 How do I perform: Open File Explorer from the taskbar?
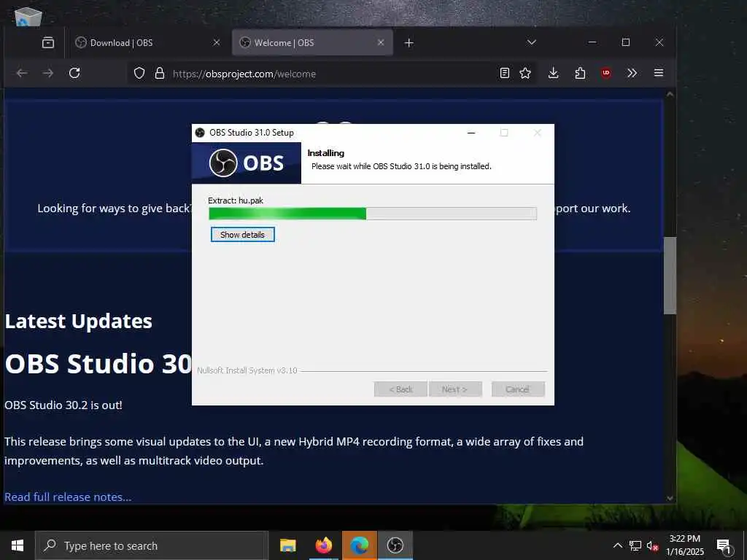[x=287, y=545]
